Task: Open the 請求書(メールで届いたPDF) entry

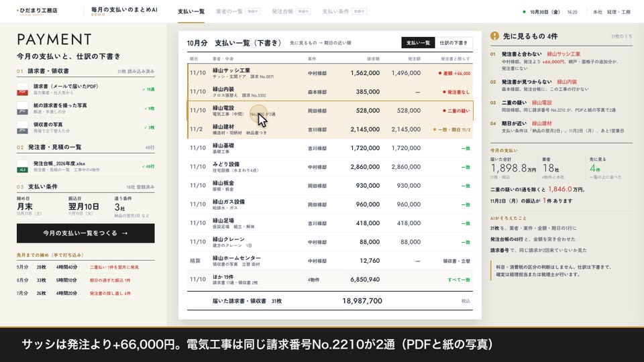Action: (85, 89)
